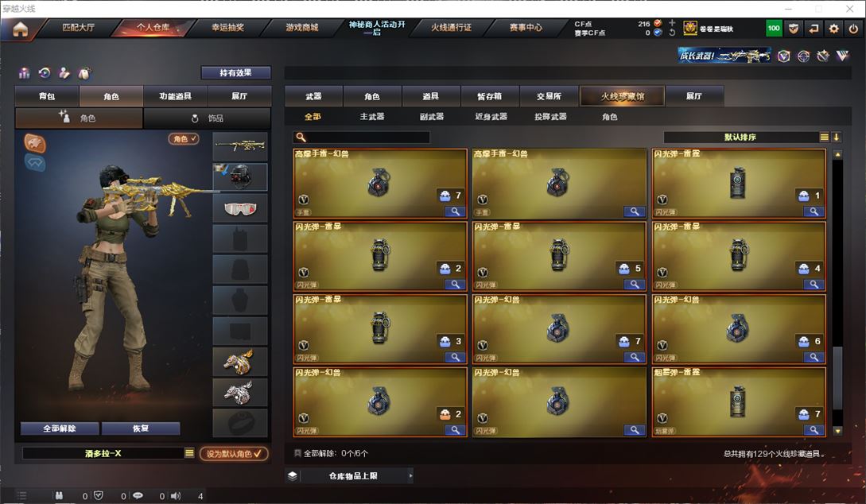Image resolution: width=866 pixels, height=504 pixels.
Task: Select the goggles accessory thumbnail
Action: [x=240, y=208]
